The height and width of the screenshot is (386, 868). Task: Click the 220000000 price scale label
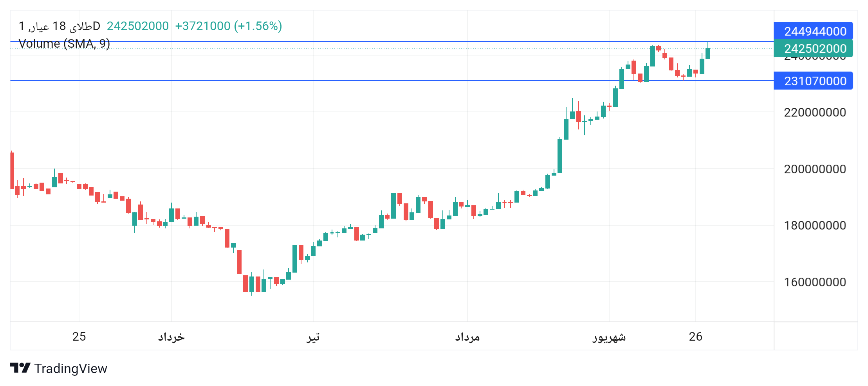point(815,112)
